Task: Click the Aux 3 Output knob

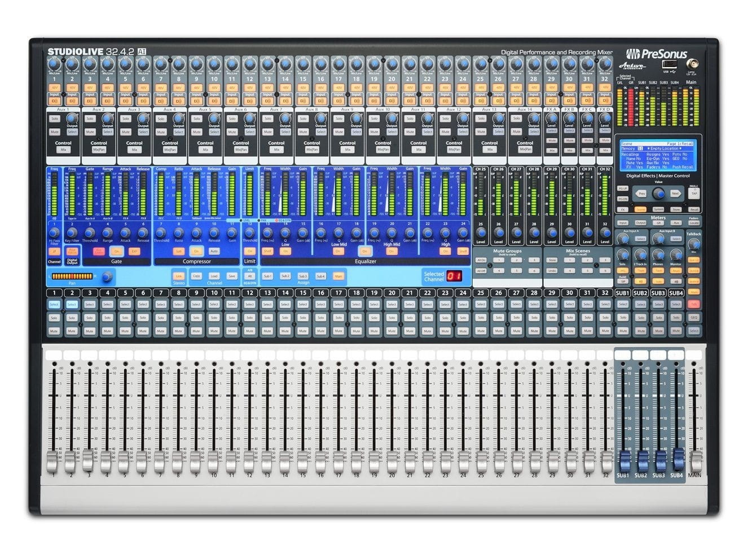Action: click(143, 119)
